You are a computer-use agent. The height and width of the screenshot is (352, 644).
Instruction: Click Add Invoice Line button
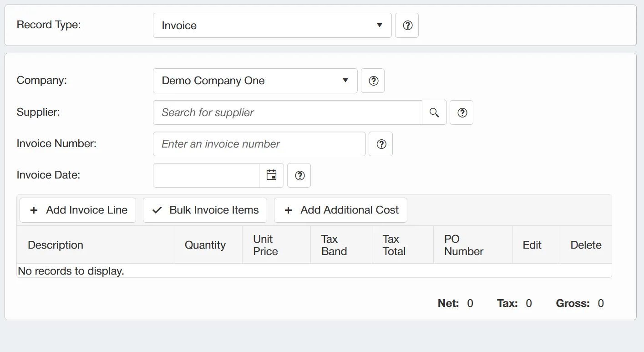pos(78,210)
